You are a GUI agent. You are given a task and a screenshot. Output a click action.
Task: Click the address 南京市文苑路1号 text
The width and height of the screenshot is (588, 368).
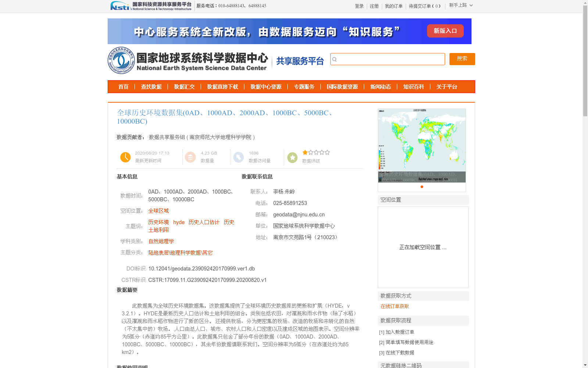(305, 237)
